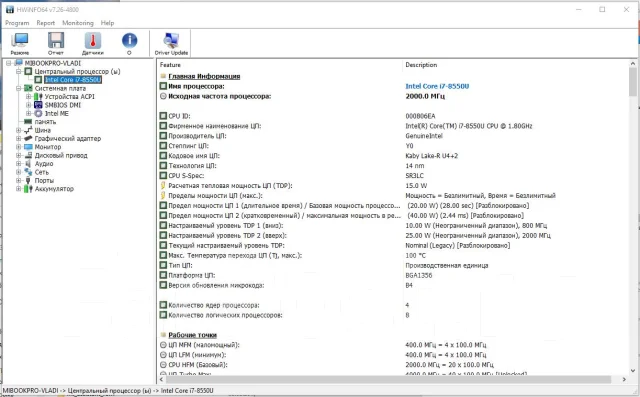The height and width of the screenshot is (397, 640).
Task: Expand the Шина bus node
Action: 18,130
